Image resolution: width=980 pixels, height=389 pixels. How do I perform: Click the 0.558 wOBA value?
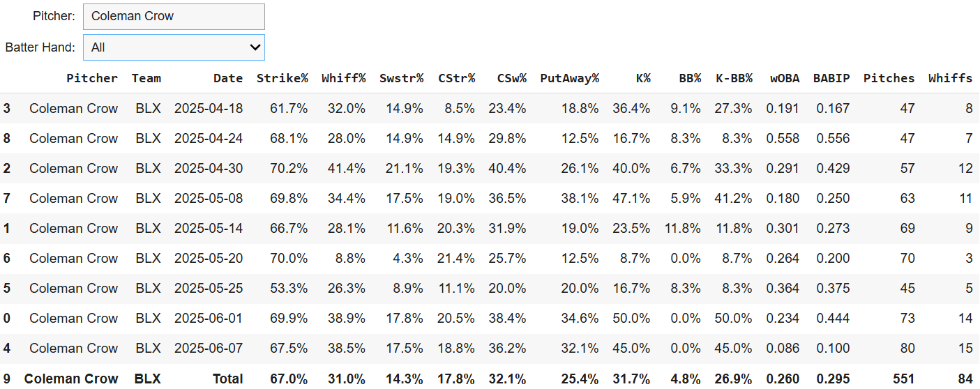point(783,139)
